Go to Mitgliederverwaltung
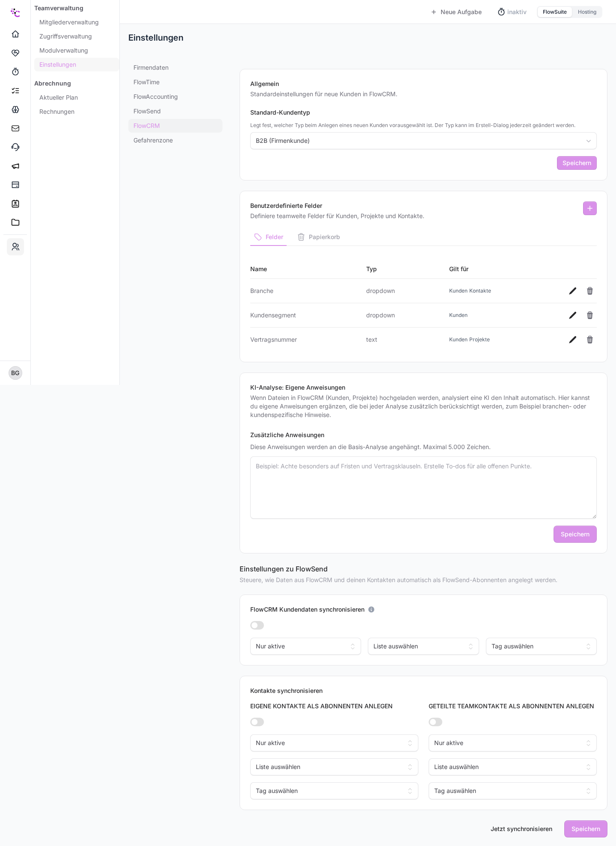Screen dimensions: 616x846 77,22
